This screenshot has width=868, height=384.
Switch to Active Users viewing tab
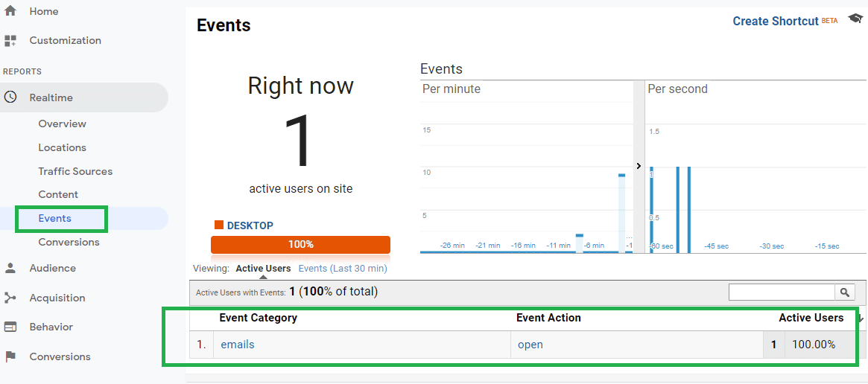pyautogui.click(x=263, y=269)
